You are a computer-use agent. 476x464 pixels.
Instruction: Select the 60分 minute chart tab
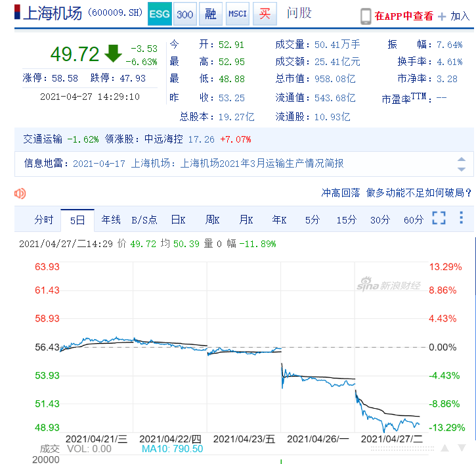click(414, 220)
